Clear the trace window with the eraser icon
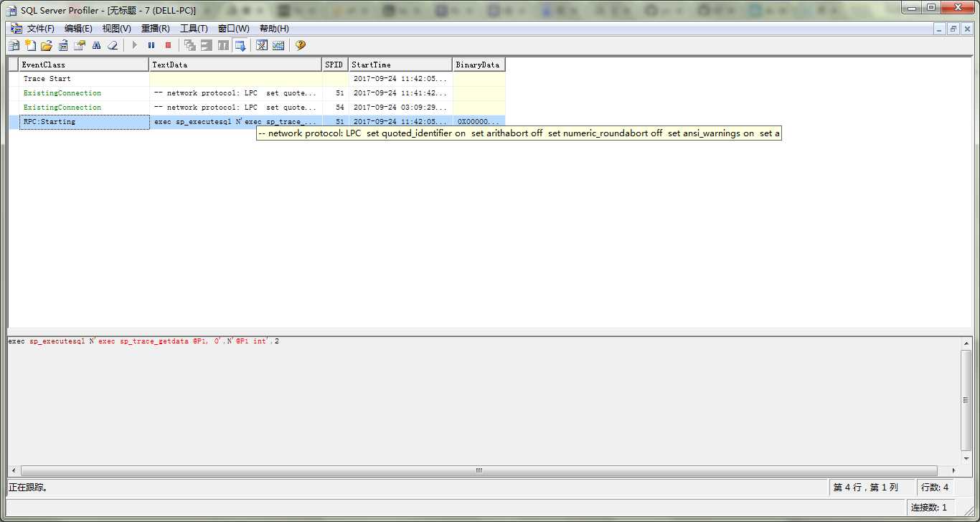The width and height of the screenshot is (980, 522). pyautogui.click(x=113, y=45)
